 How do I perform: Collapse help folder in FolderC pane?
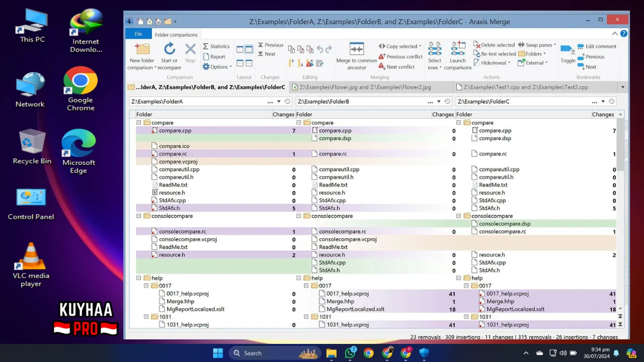(x=459, y=278)
